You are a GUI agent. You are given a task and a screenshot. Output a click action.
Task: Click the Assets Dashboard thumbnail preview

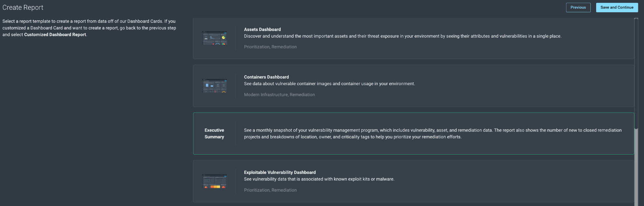[214, 38]
